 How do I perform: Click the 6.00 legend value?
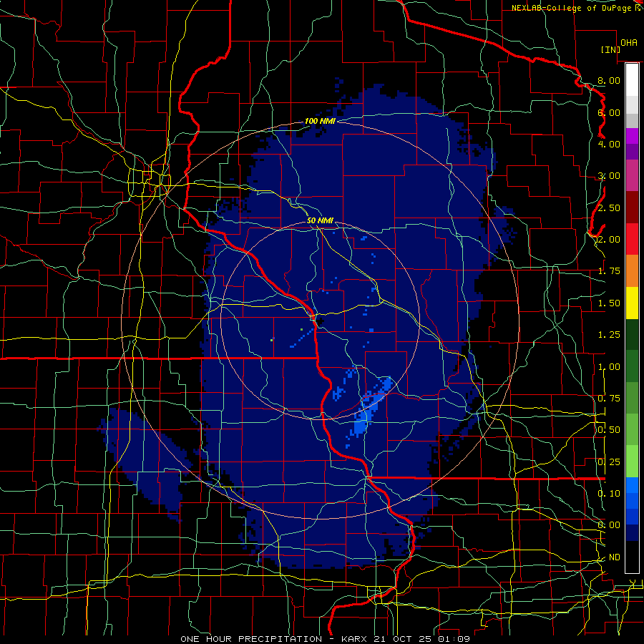(x=609, y=112)
